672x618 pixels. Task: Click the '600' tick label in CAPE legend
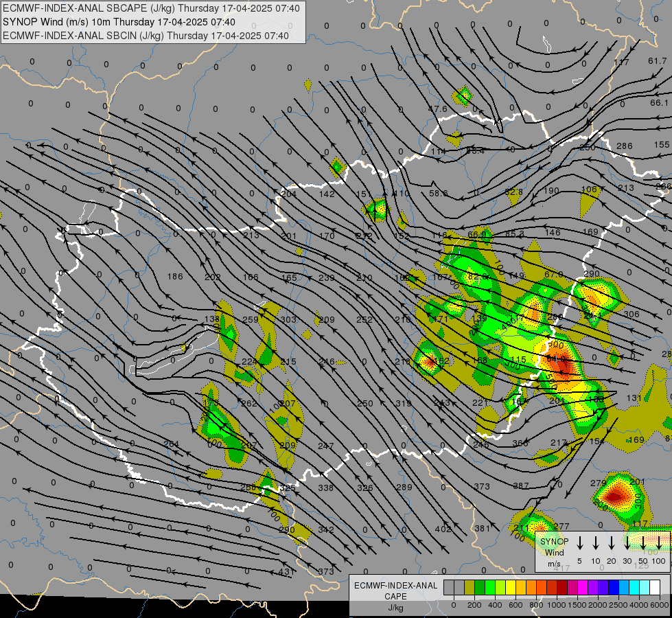tap(515, 605)
